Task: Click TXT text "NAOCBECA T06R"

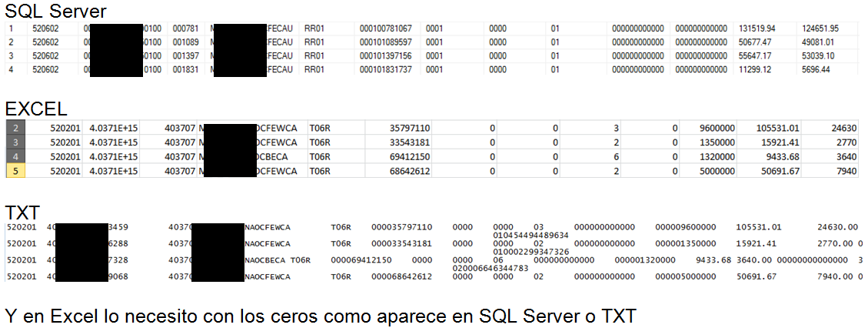Action: coord(278,259)
